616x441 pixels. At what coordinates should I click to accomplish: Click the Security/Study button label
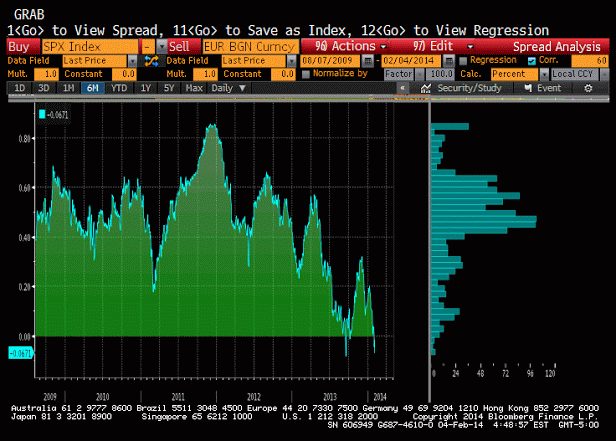469,88
